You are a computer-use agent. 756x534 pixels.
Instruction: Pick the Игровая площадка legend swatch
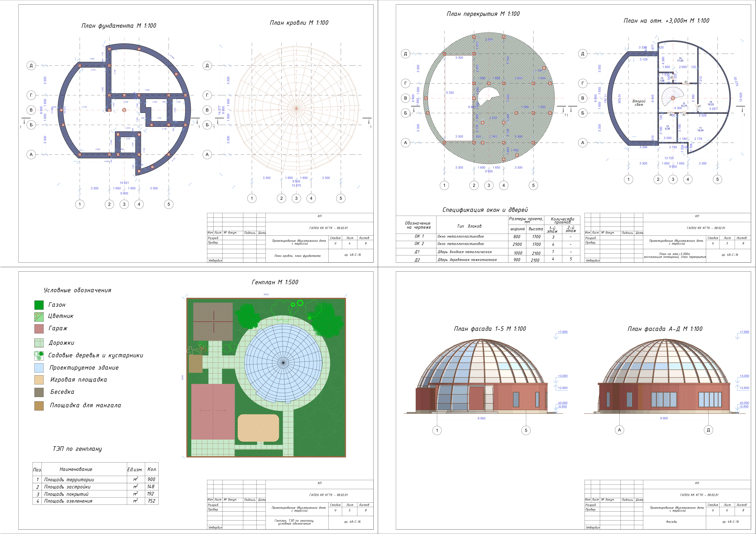pyautogui.click(x=39, y=380)
